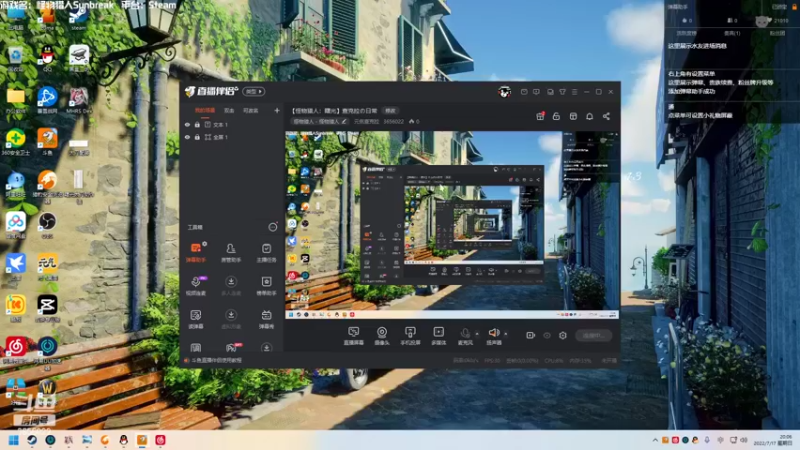This screenshot has width=800, height=450.
Task: Click the pencil edit icon on category tag
Action: [344, 121]
